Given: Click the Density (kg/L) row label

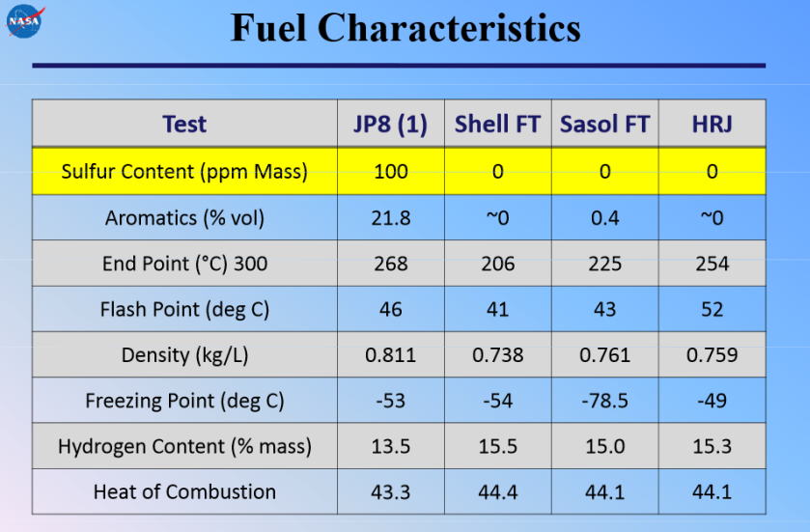Looking at the screenshot, I should (184, 354).
